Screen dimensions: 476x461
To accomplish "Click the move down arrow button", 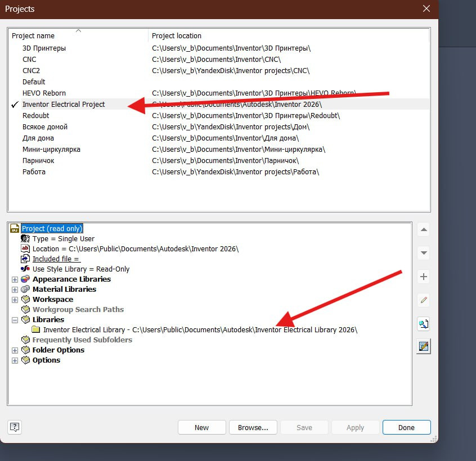I will pyautogui.click(x=424, y=252).
